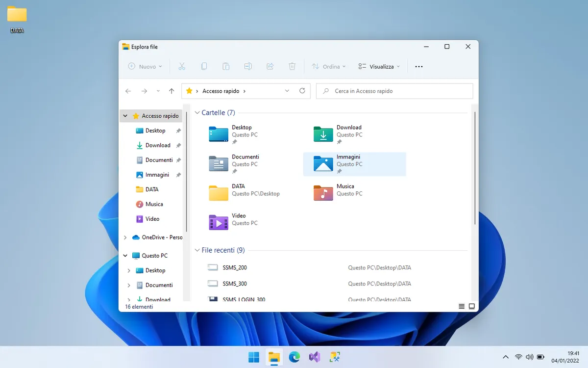
Task: Click the Windows Start button
Action: pos(254,357)
